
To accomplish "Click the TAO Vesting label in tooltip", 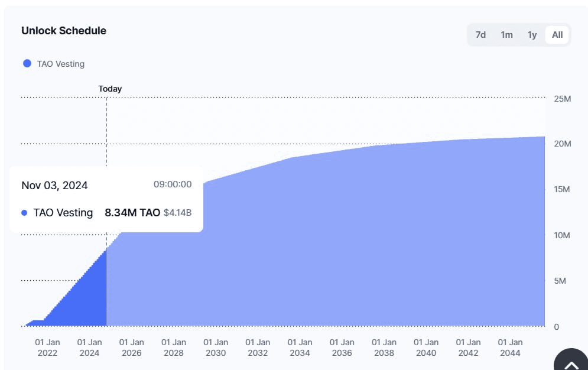I will click(63, 213).
